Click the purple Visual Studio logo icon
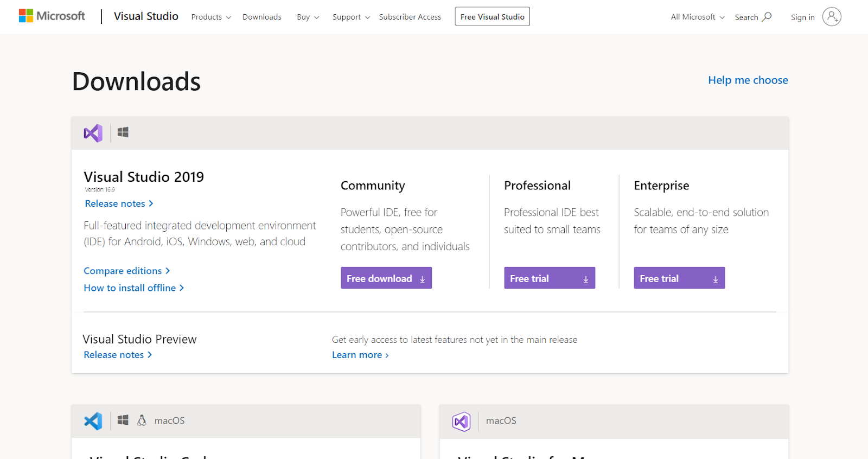Screen dimensions: 868x459 click(x=93, y=133)
